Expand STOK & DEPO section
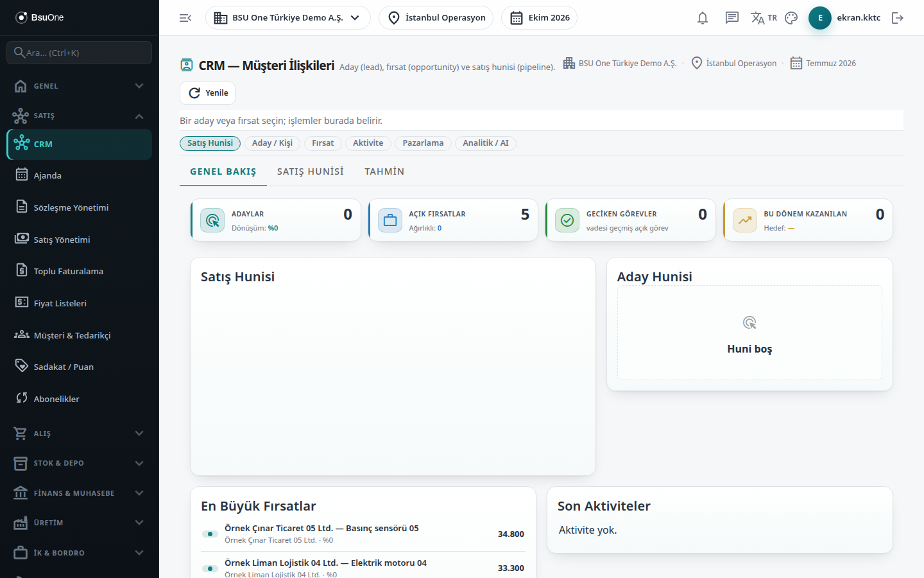The width and height of the screenshot is (924, 578). (x=80, y=463)
